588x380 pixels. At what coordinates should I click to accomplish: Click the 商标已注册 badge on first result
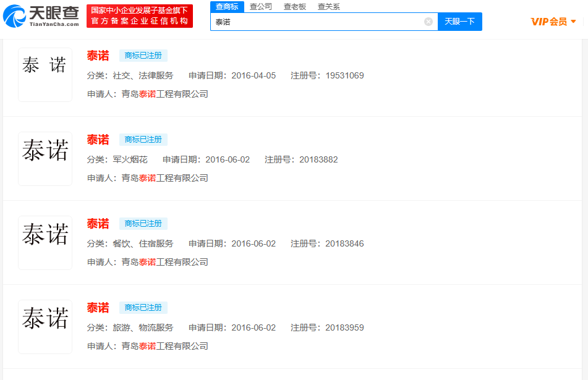[143, 56]
